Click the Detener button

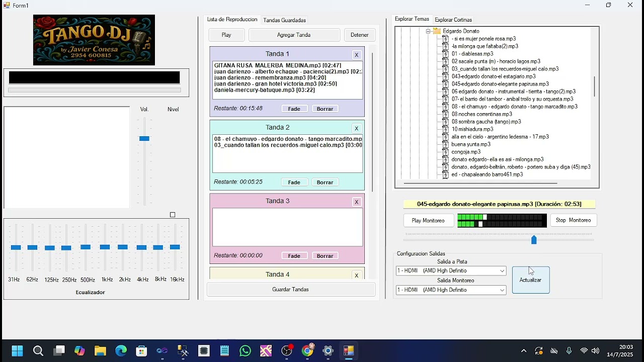click(x=359, y=35)
